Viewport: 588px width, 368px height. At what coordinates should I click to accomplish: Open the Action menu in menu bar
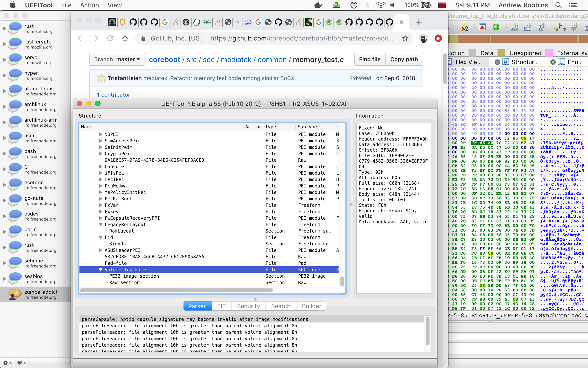89,5
